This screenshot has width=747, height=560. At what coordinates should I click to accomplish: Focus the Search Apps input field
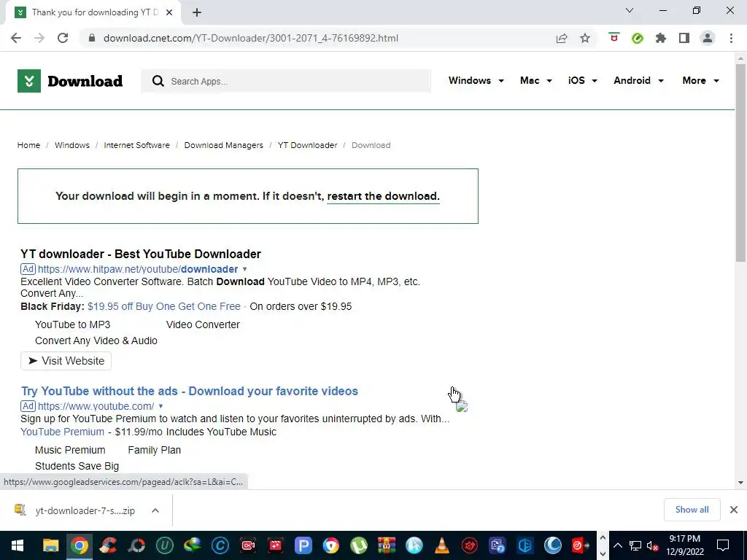(x=286, y=82)
